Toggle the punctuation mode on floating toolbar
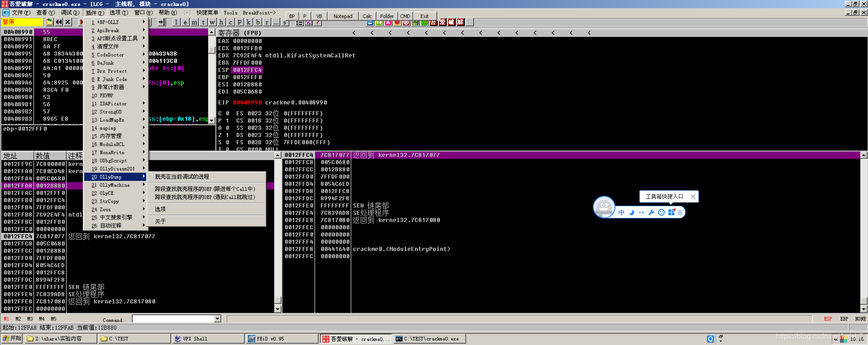The width and height of the screenshot is (868, 345). click(641, 213)
